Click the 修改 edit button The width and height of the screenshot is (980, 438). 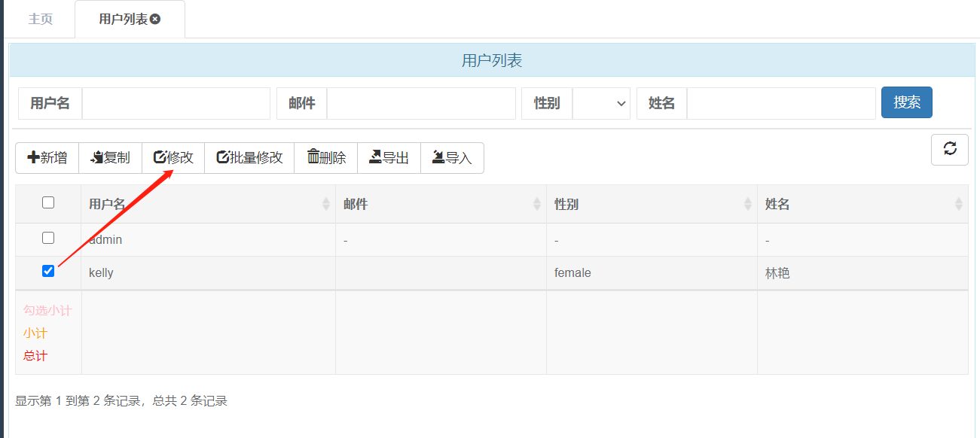[x=173, y=158]
